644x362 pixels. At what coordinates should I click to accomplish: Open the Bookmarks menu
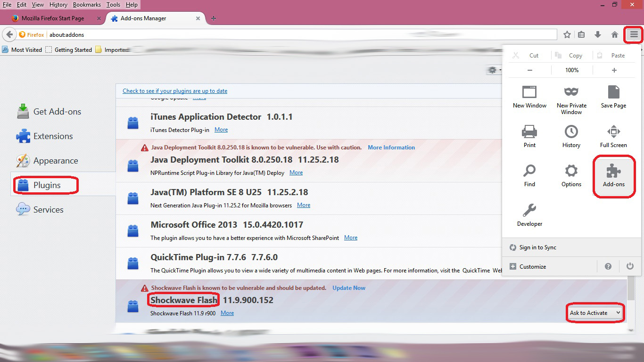(x=87, y=5)
